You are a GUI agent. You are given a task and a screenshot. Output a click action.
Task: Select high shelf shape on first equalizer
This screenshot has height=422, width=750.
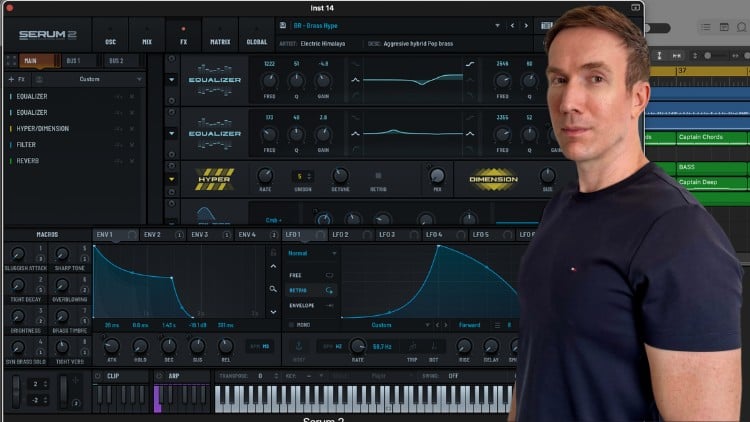click(x=470, y=64)
